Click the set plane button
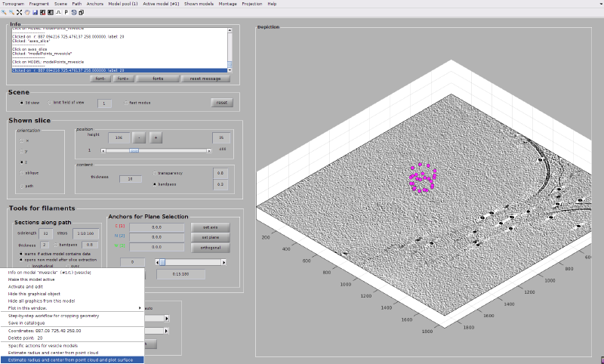604x364 pixels. (211, 237)
